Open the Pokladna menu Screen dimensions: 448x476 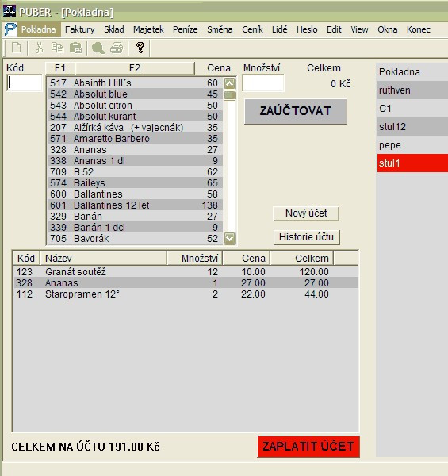pyautogui.click(x=39, y=29)
